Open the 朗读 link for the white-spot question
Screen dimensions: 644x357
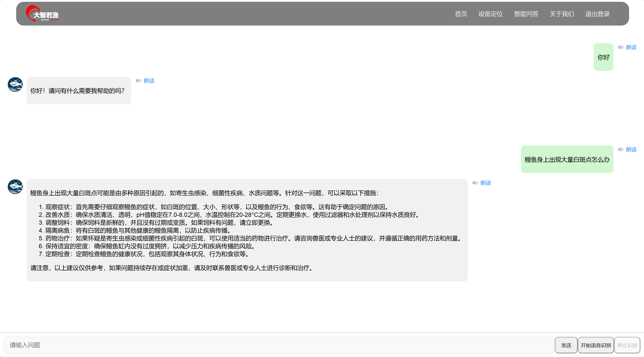point(631,150)
